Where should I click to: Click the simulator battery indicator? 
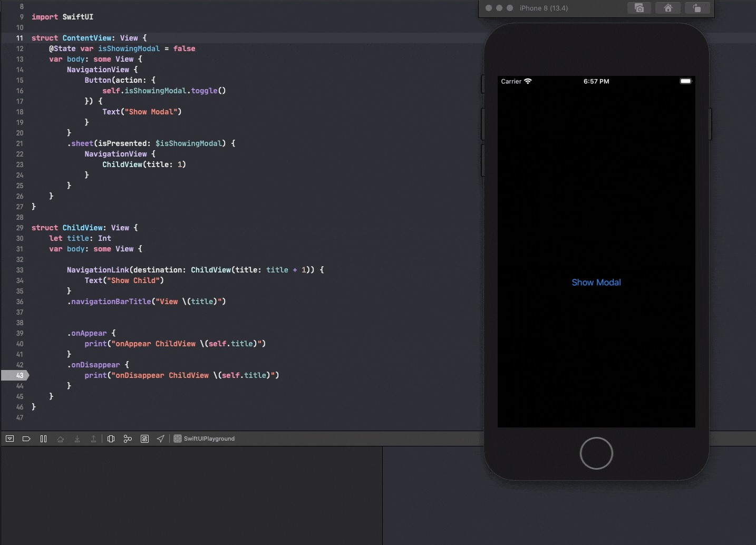pyautogui.click(x=686, y=81)
